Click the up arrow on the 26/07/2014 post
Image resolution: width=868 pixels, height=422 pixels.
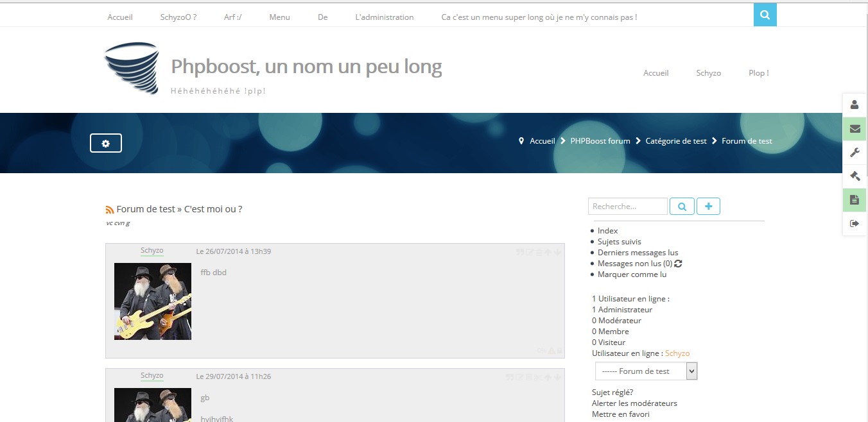(x=548, y=252)
